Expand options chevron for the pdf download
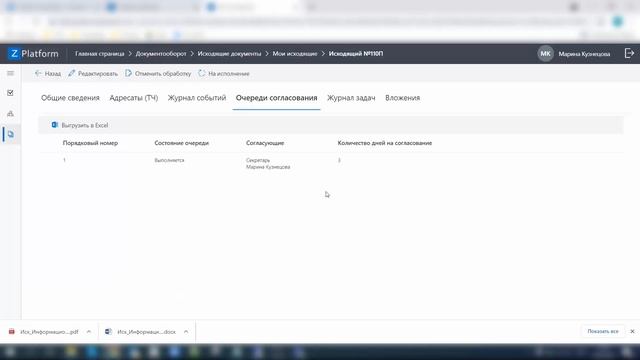 (89, 332)
